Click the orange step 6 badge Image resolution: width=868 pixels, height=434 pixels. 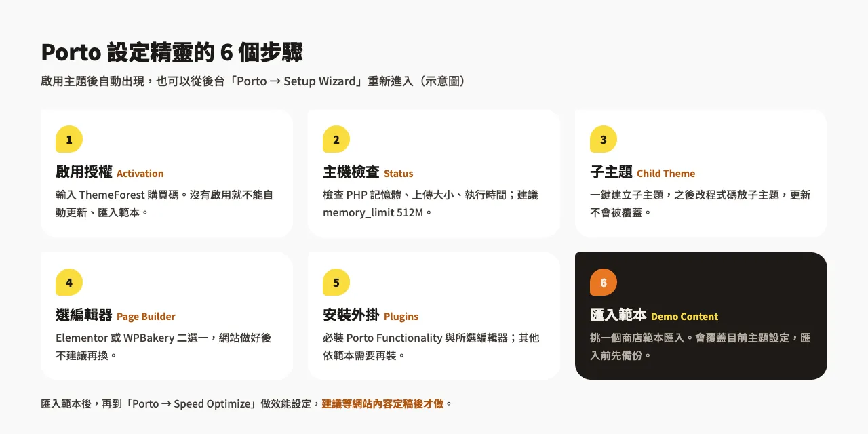pyautogui.click(x=604, y=282)
